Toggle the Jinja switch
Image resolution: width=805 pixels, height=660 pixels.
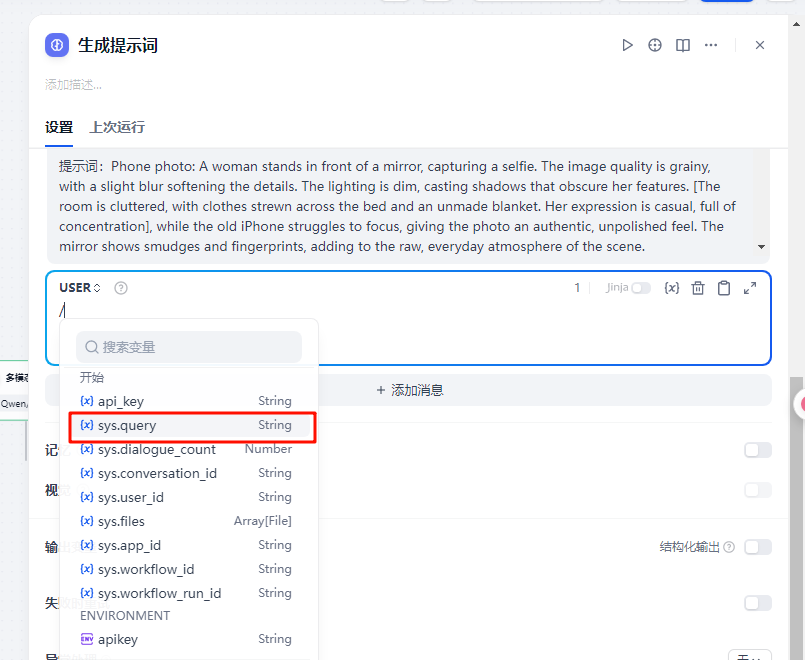pyautogui.click(x=640, y=288)
